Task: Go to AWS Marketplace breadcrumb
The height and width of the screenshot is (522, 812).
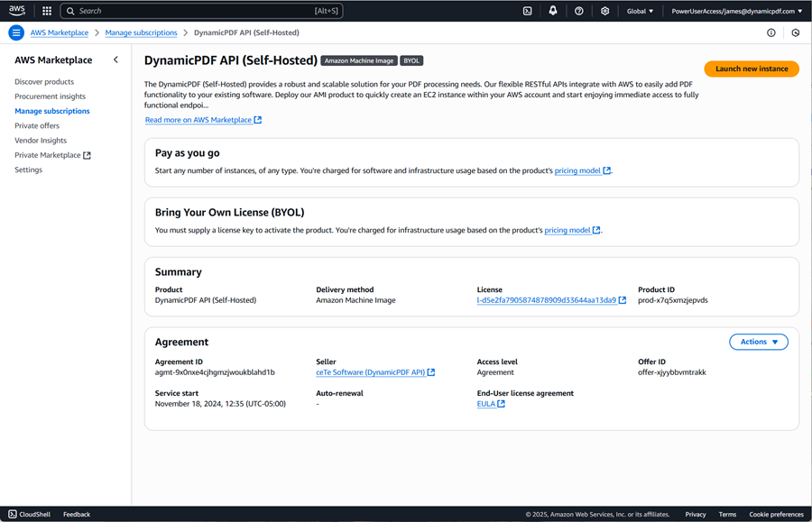Action: click(60, 32)
